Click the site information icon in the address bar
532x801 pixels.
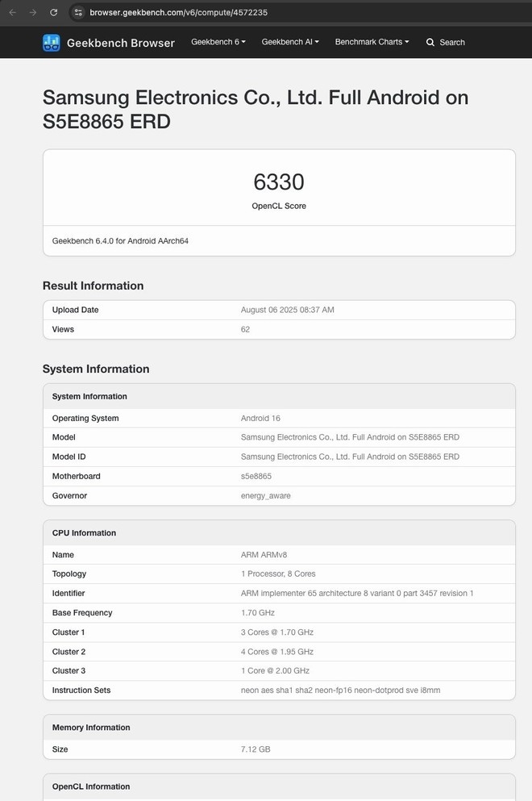pyautogui.click(x=78, y=12)
